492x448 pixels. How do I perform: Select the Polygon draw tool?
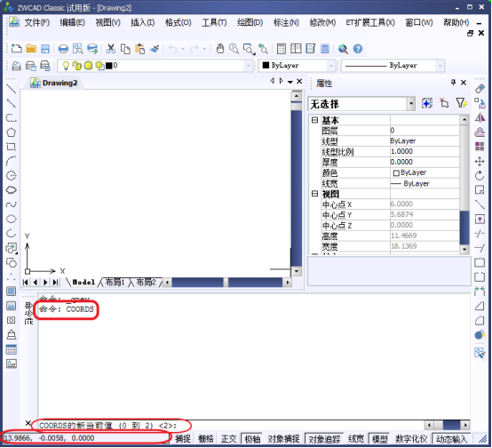click(x=12, y=132)
